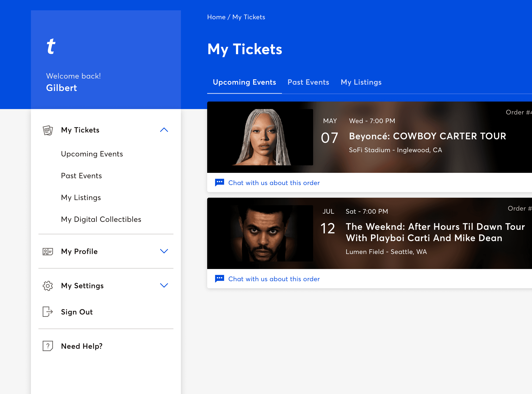532x394 pixels.
Task: Chat with us about The Weeknd order
Action: coord(274,279)
